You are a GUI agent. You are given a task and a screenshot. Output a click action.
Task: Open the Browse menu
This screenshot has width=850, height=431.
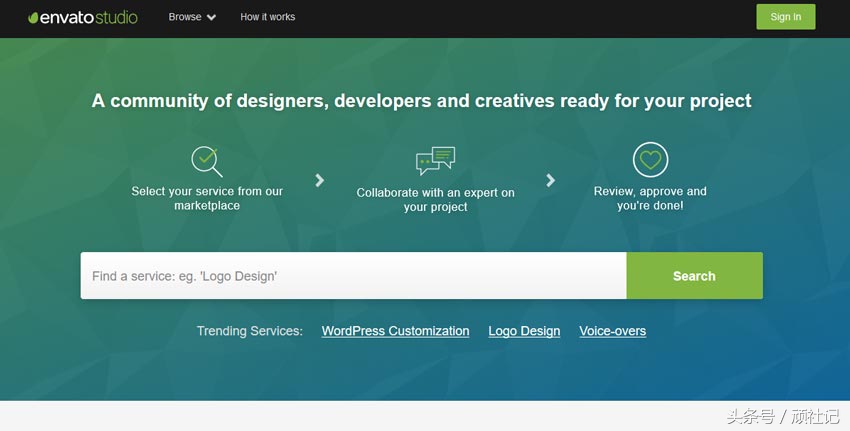185,17
